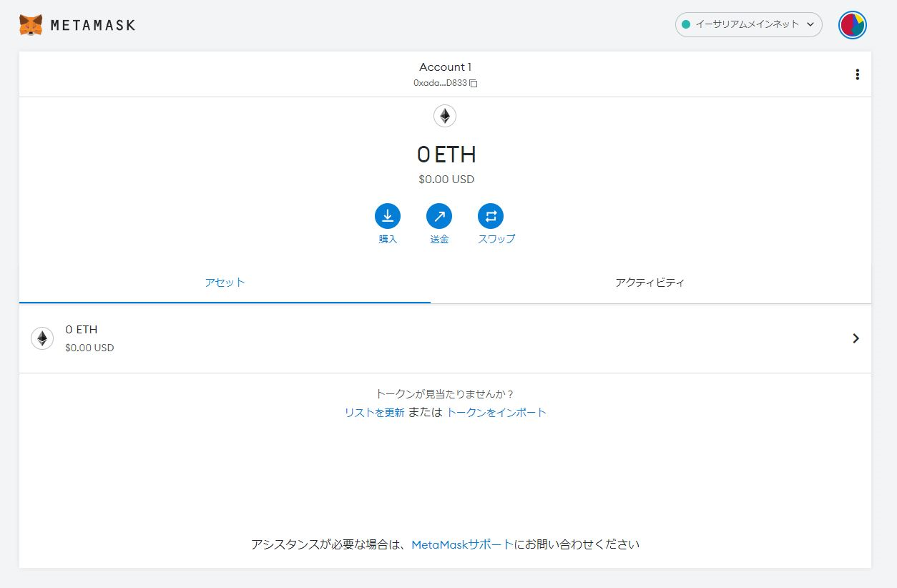This screenshot has width=897, height=588.
Task: Click the Ethereum logo above the balance
Action: pyautogui.click(x=445, y=116)
